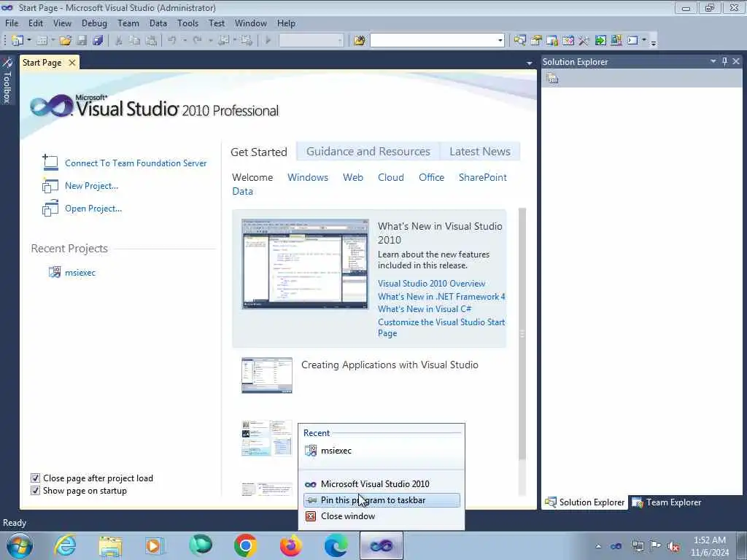
Task: Click Connect To Team Foundation Server link
Action: 136,163
